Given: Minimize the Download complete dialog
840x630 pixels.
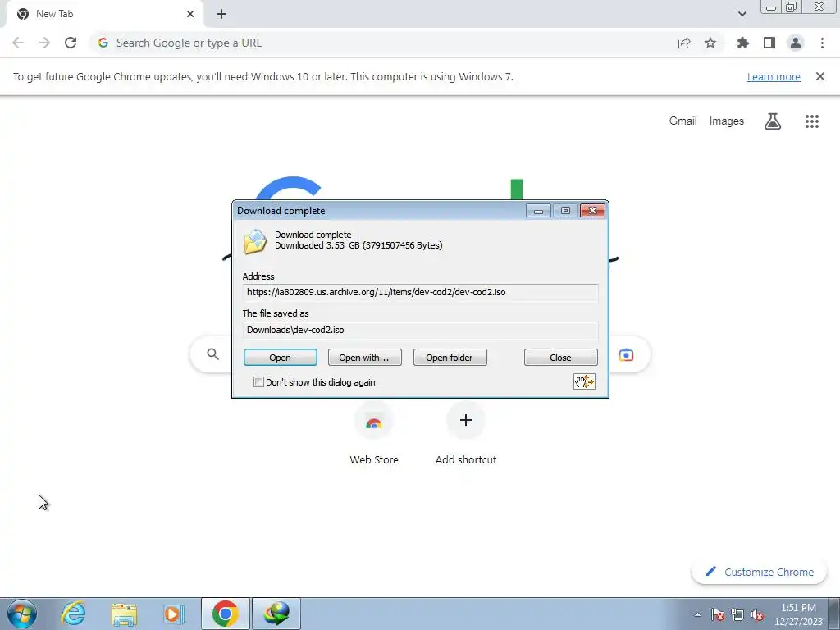Looking at the screenshot, I should [538, 211].
